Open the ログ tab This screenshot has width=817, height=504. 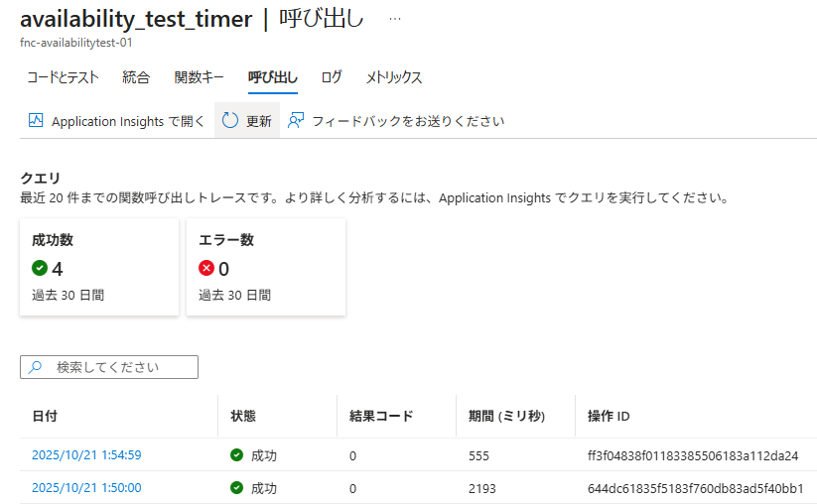[x=332, y=77]
